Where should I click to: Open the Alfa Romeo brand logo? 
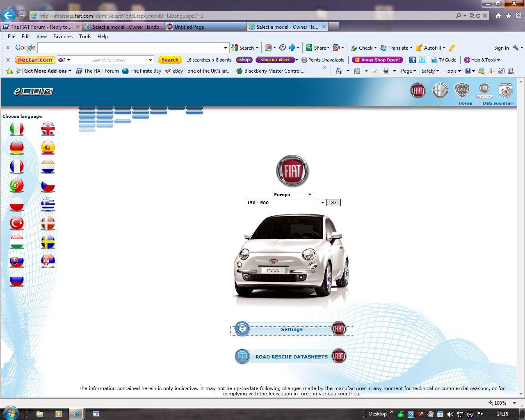pyautogui.click(x=440, y=90)
